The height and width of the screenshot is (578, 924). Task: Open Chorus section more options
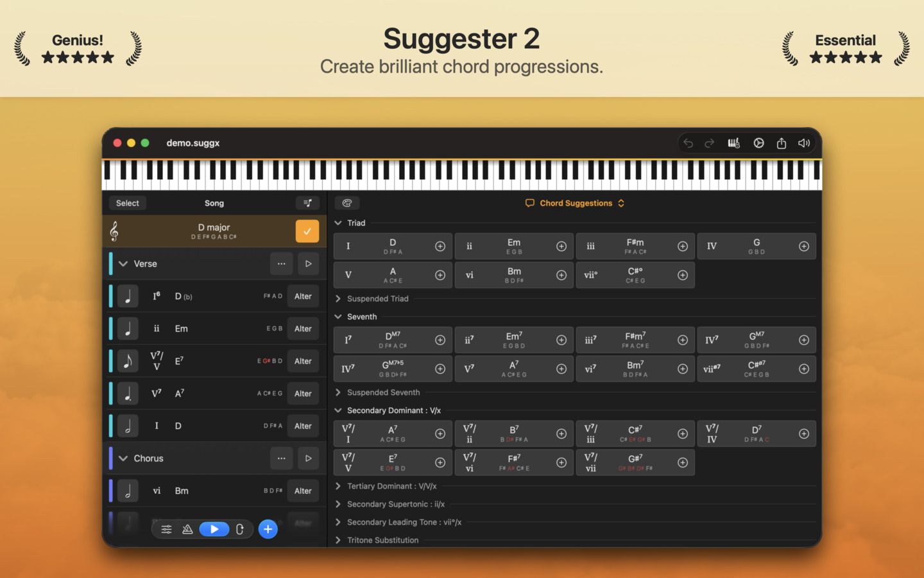click(281, 459)
